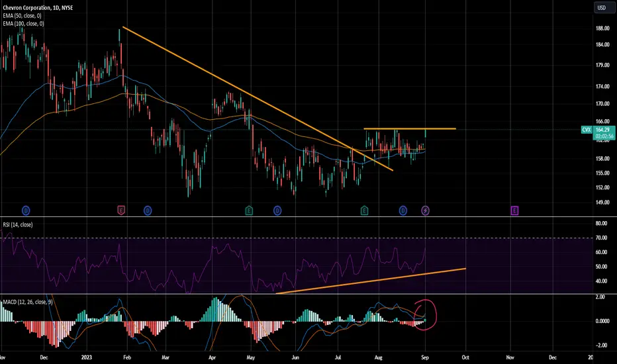Image resolution: width=617 pixels, height=364 pixels.
Task: Click the Oct label on time axis
Action: pos(465,357)
